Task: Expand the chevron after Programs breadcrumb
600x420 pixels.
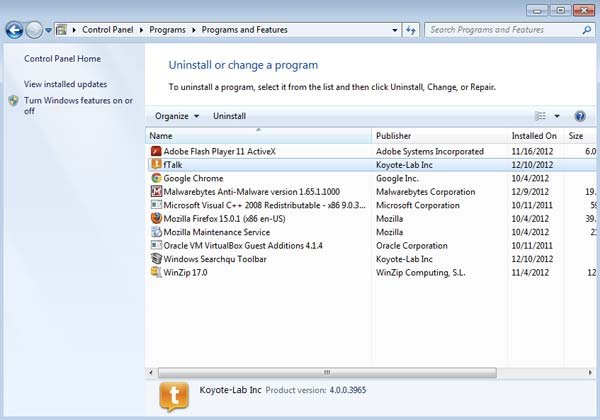Action: [x=194, y=30]
